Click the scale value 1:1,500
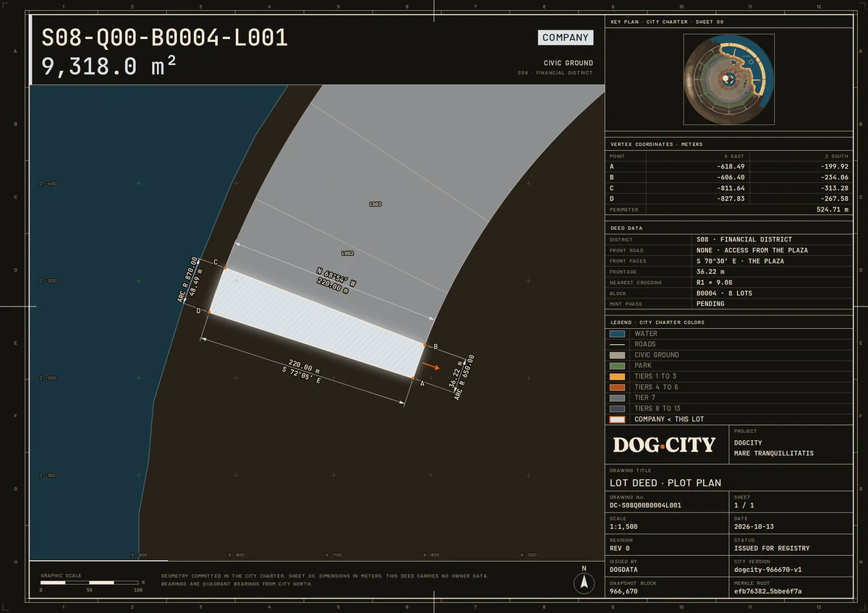Viewport: 868px width, 613px height. (x=624, y=527)
